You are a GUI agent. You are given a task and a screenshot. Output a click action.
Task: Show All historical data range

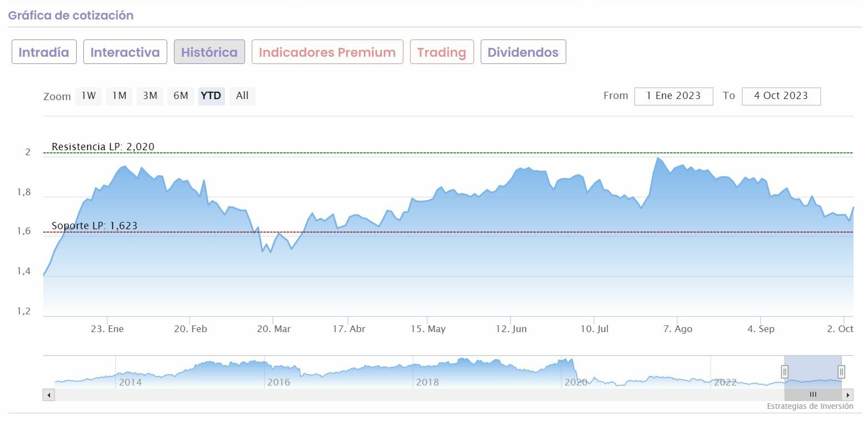point(242,96)
